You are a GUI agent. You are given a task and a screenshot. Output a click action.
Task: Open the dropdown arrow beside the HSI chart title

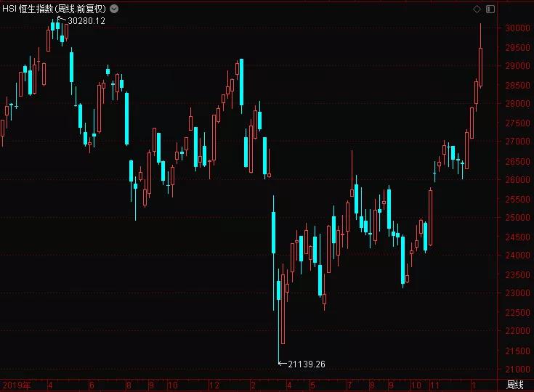coord(114,9)
